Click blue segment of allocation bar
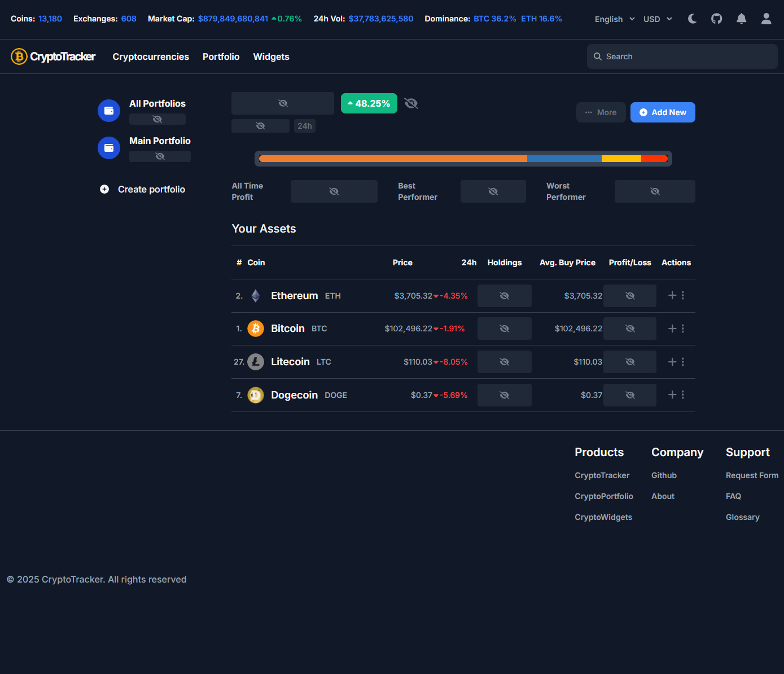This screenshot has height=674, width=784. 564,159
